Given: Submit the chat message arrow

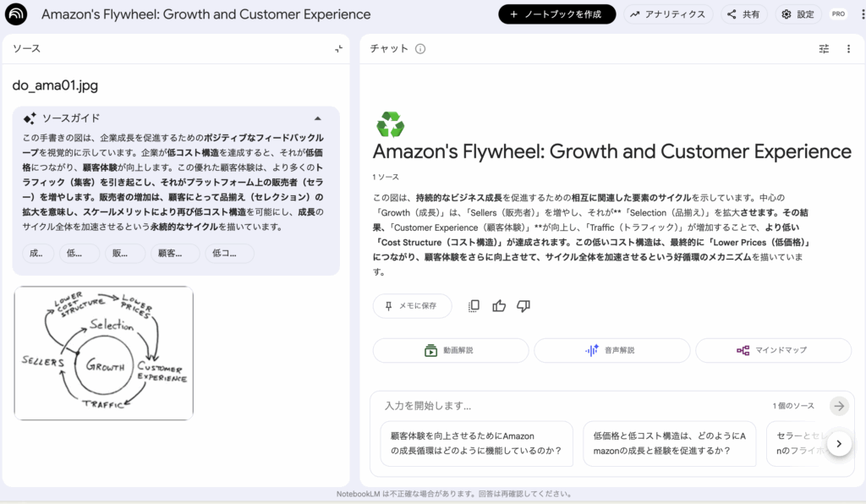Looking at the screenshot, I should [x=838, y=406].
